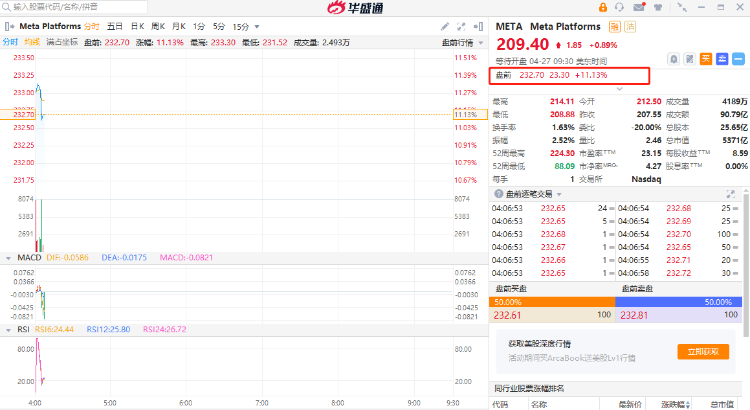This screenshot has height=410, width=750.
Task: Expand the pre-market chevron below quote
Action: [x=619, y=89]
